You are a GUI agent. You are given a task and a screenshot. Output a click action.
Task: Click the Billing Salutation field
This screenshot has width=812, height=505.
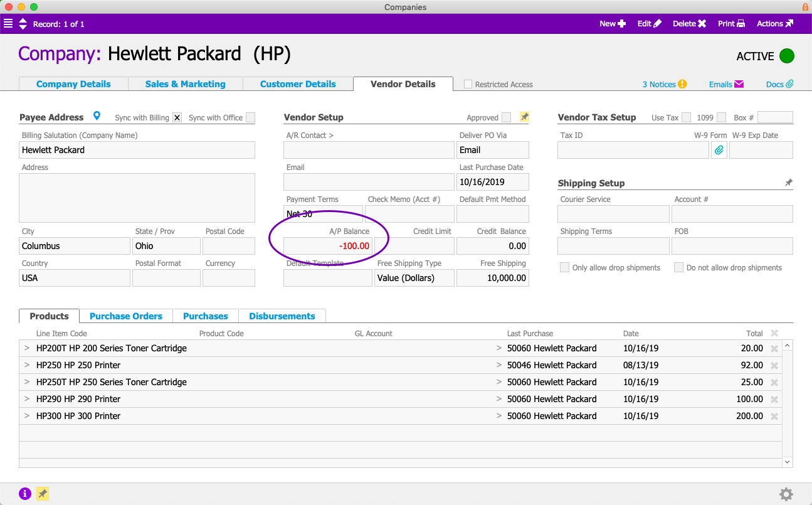(137, 150)
